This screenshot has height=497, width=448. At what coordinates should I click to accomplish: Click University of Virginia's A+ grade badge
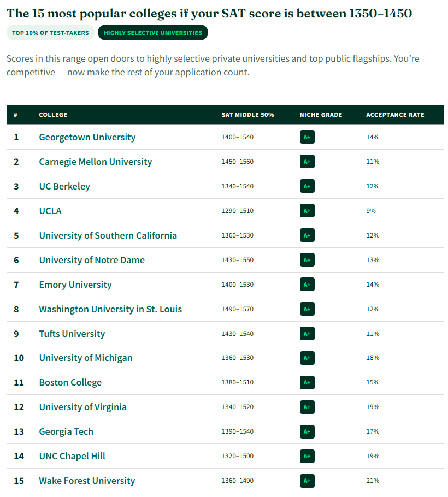pyautogui.click(x=307, y=407)
